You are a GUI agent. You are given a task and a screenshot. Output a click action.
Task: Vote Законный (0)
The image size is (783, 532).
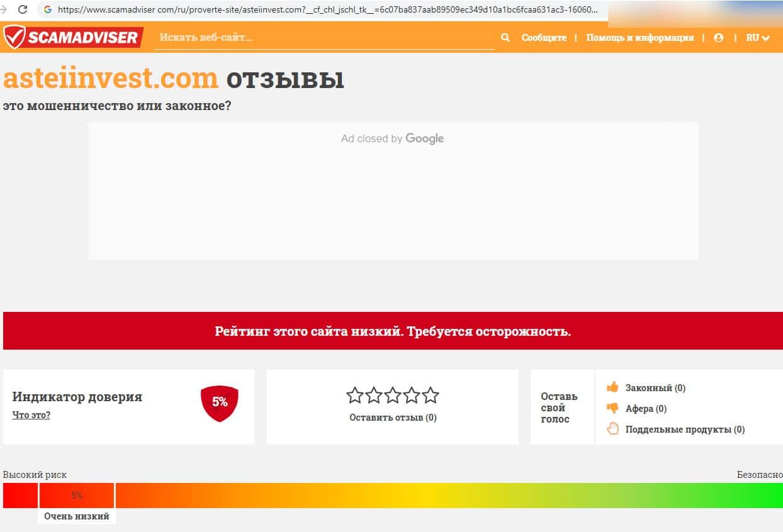655,388
